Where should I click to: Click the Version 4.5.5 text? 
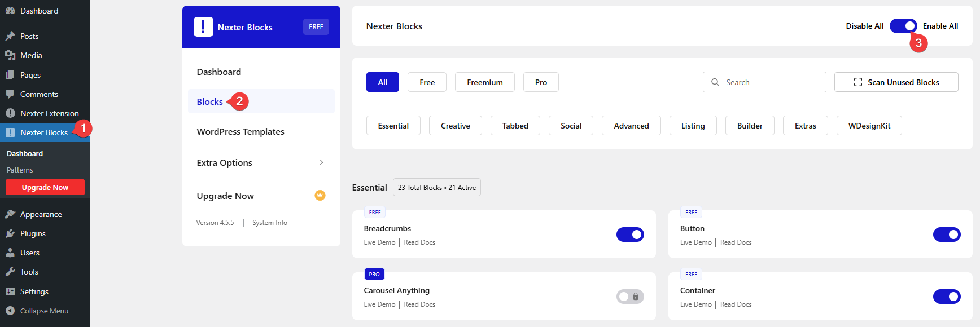pos(215,223)
